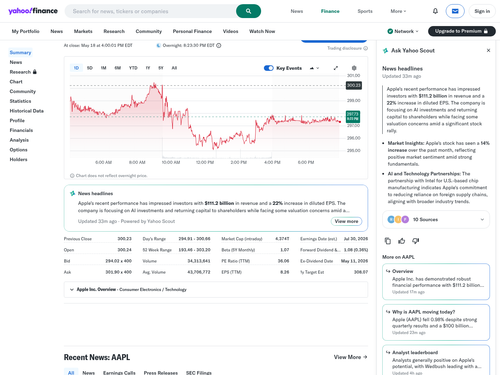Screen dimensions: 500x375
Task: Open Historical Data in the sidebar
Action: click(x=27, y=111)
